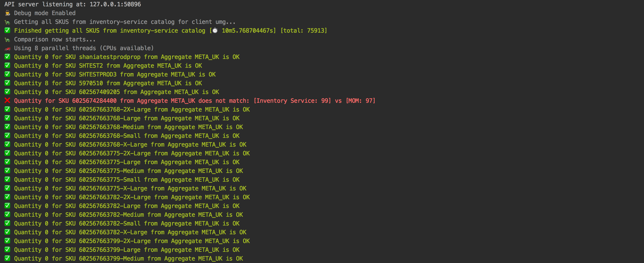Screen dimensions: 644x263
Task: Click green check for SKU 602567409205
Action: (8, 92)
